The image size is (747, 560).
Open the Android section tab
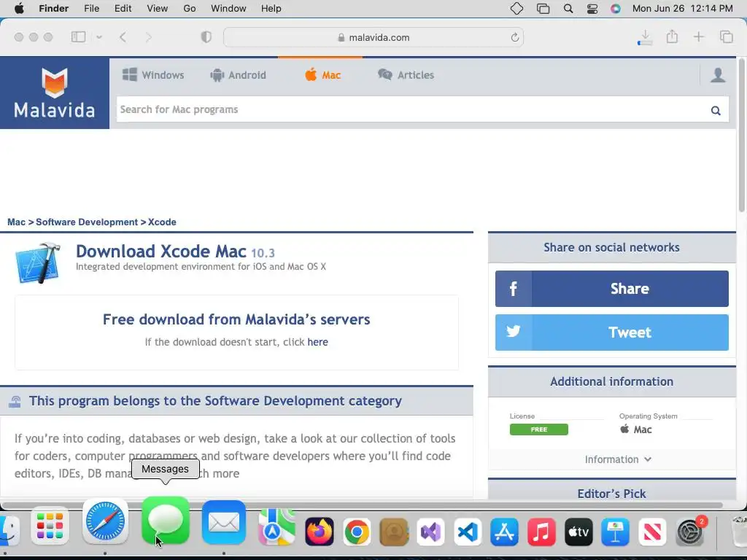point(238,75)
